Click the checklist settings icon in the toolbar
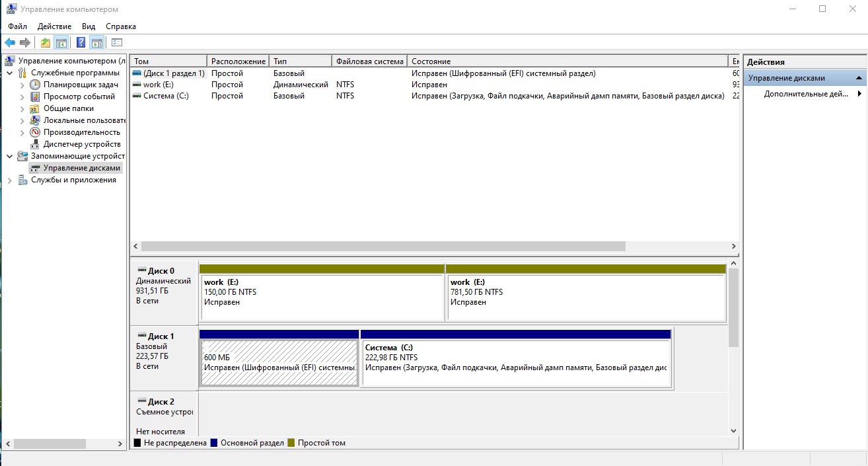 117,43
